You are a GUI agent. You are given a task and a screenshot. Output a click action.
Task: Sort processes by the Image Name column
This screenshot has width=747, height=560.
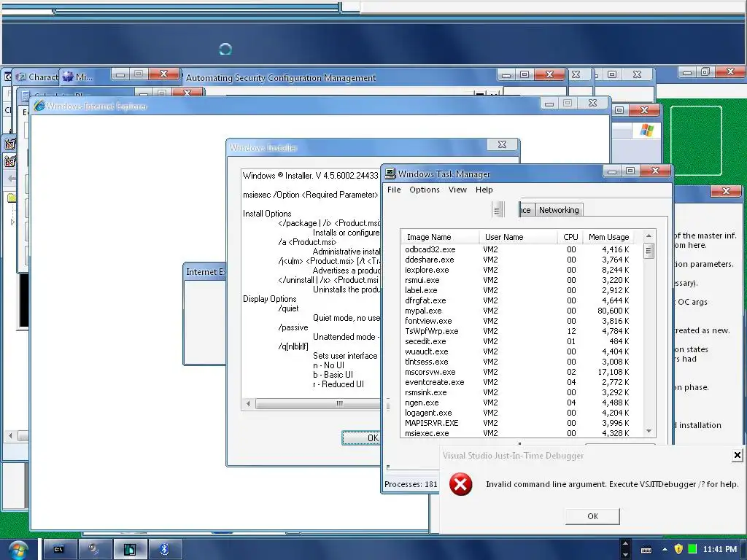pyautogui.click(x=440, y=237)
